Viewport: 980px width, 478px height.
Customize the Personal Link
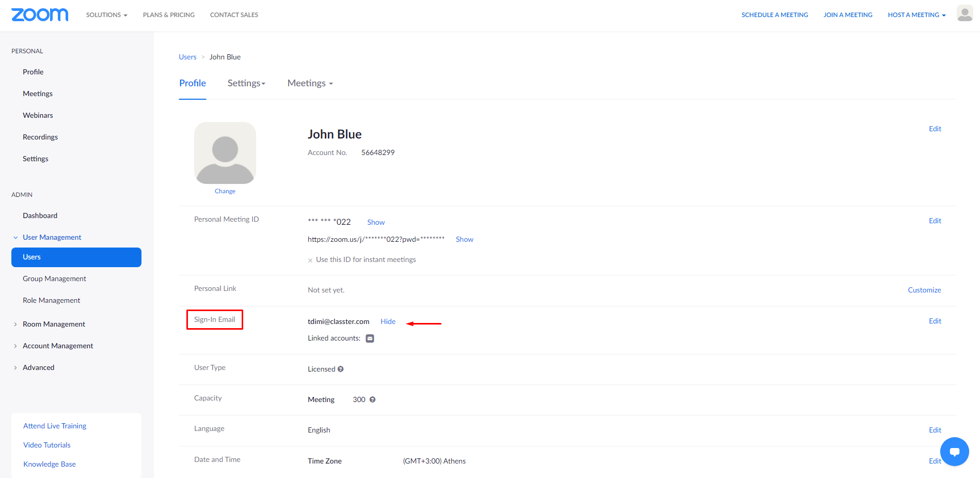coord(924,290)
